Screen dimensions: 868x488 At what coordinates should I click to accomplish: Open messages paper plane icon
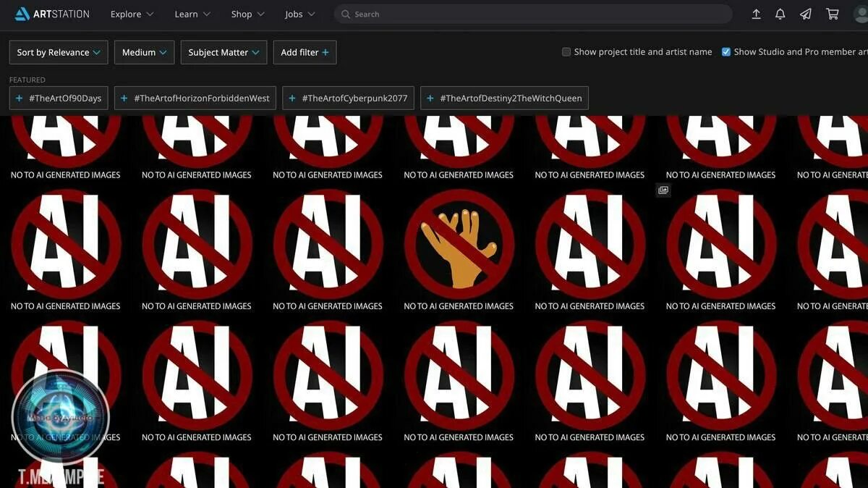click(805, 14)
